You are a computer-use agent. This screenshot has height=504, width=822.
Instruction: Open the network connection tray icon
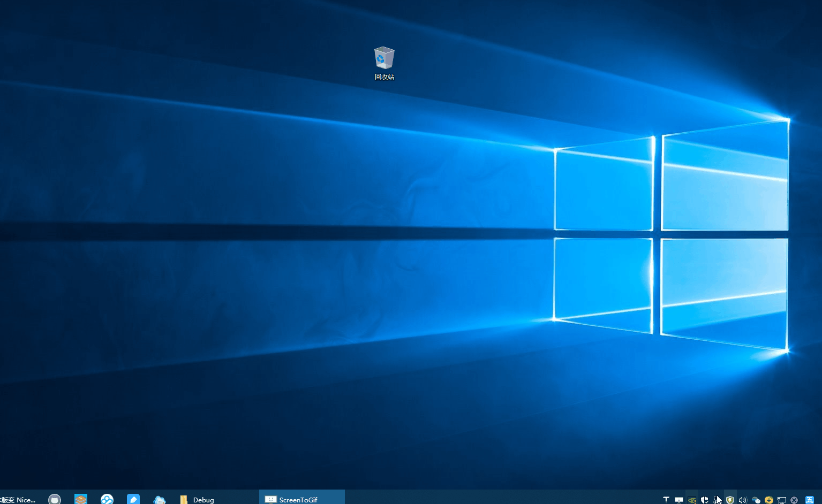pyautogui.click(x=782, y=500)
